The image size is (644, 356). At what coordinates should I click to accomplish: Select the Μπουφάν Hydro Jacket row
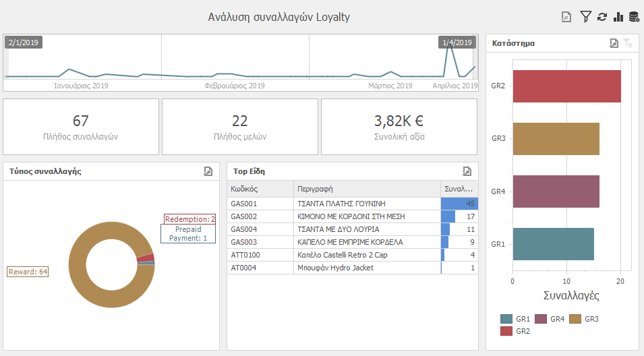pyautogui.click(x=353, y=268)
